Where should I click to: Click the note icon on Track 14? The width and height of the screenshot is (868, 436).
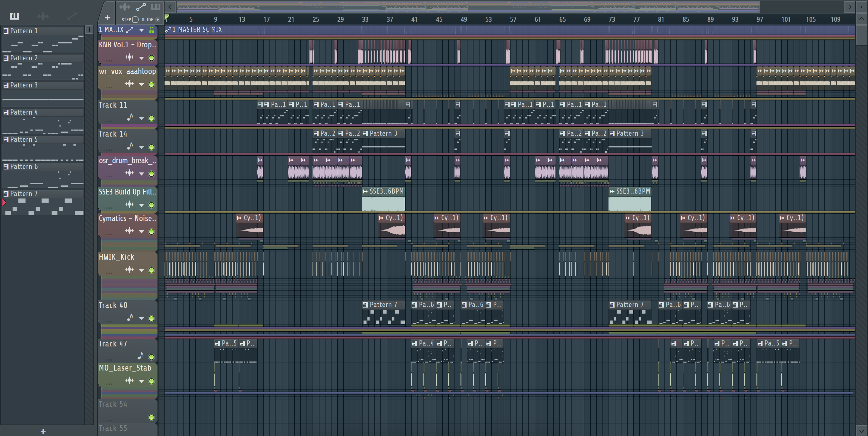tap(130, 146)
